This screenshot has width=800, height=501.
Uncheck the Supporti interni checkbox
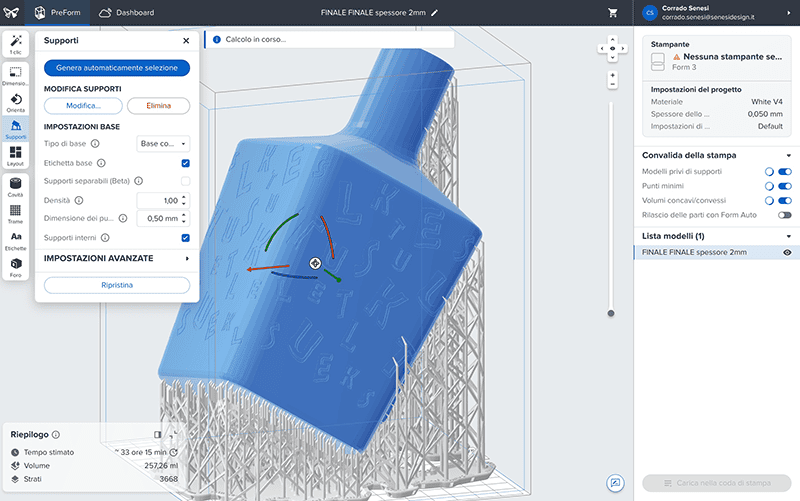(x=186, y=238)
